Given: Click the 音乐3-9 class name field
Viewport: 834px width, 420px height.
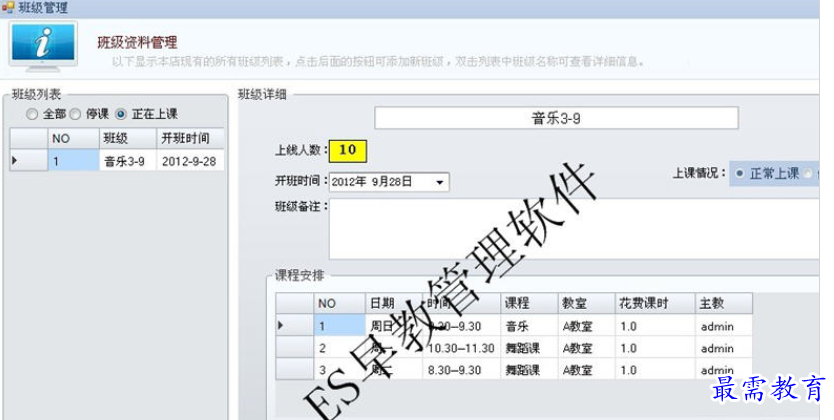Looking at the screenshot, I should point(556,118).
